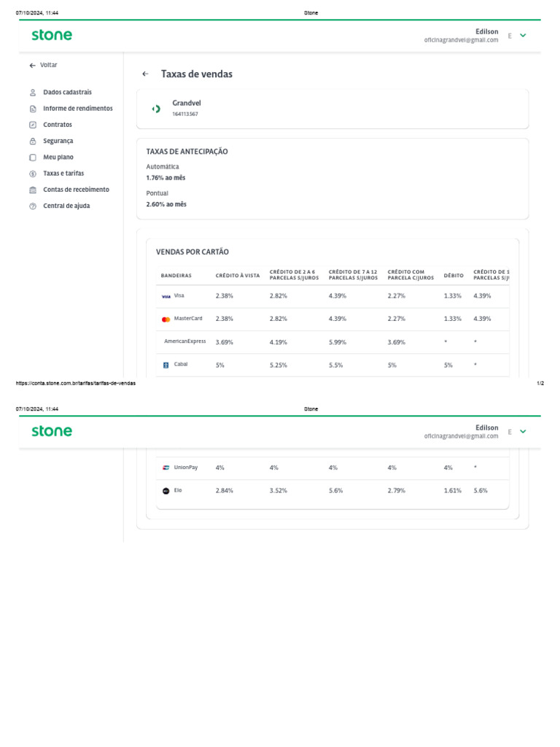Click the Visa card brand icon
Viewport: 560px width, 747px height.
pos(166,296)
